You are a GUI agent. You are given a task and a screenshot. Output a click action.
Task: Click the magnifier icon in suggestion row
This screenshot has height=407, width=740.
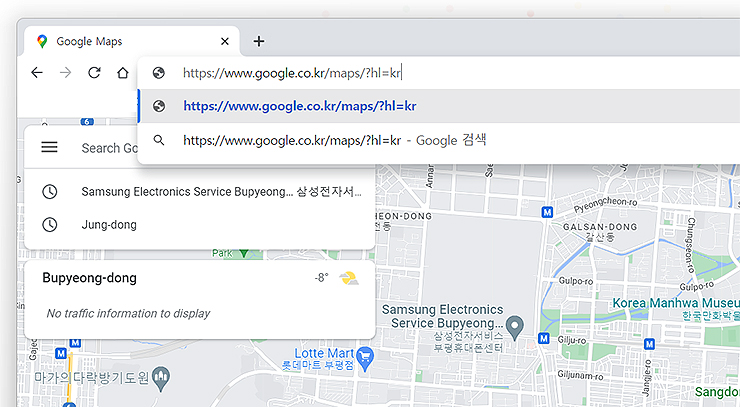[x=159, y=140]
